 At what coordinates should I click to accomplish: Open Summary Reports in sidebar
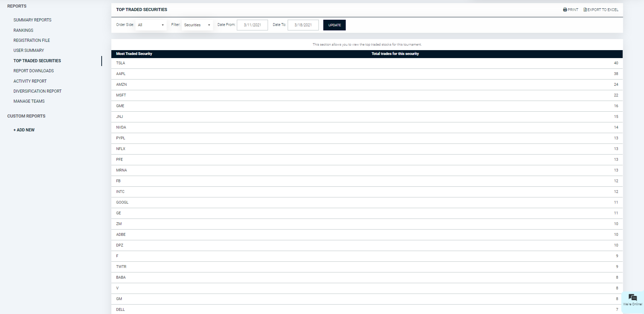click(33, 20)
